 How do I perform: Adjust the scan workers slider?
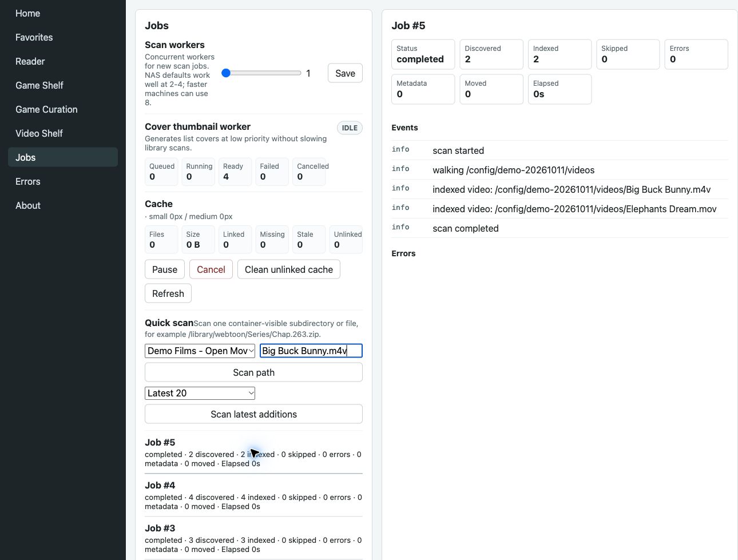[261, 73]
